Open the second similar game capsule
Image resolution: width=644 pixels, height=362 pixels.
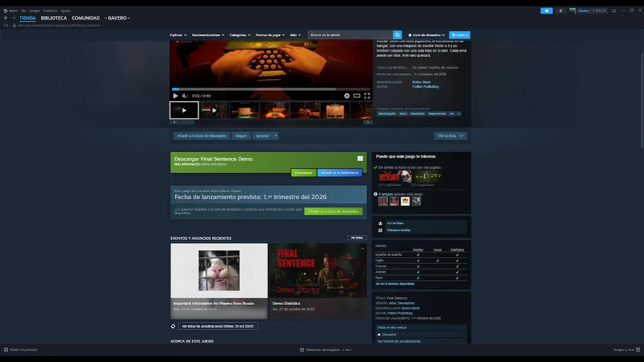(428, 176)
